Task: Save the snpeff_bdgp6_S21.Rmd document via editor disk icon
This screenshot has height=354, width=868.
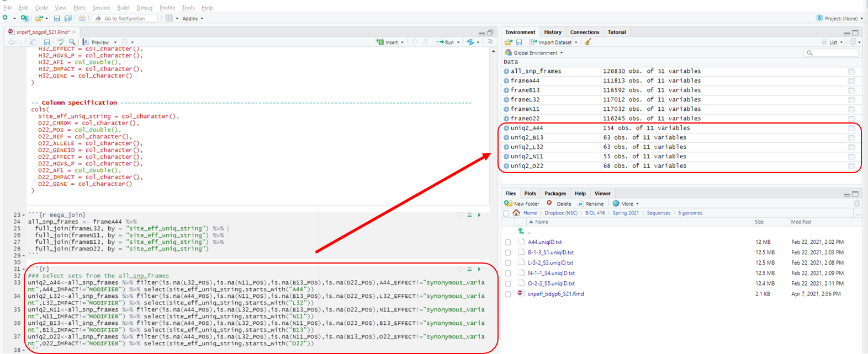Action: [x=47, y=42]
